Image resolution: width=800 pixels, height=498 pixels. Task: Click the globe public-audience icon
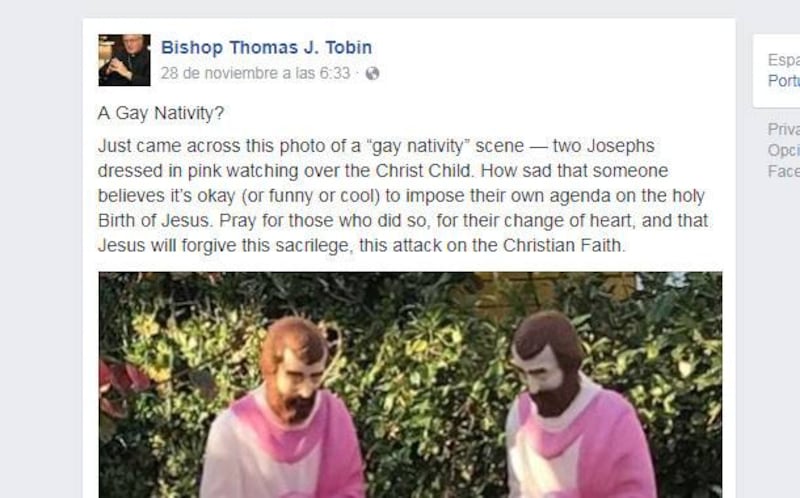(372, 73)
